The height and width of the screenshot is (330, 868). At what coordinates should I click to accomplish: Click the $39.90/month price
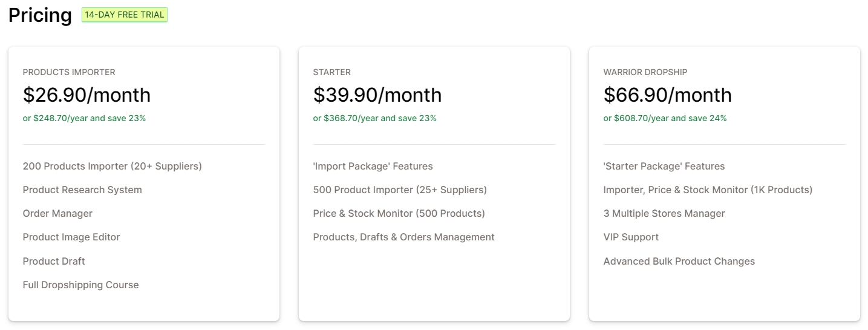(377, 95)
